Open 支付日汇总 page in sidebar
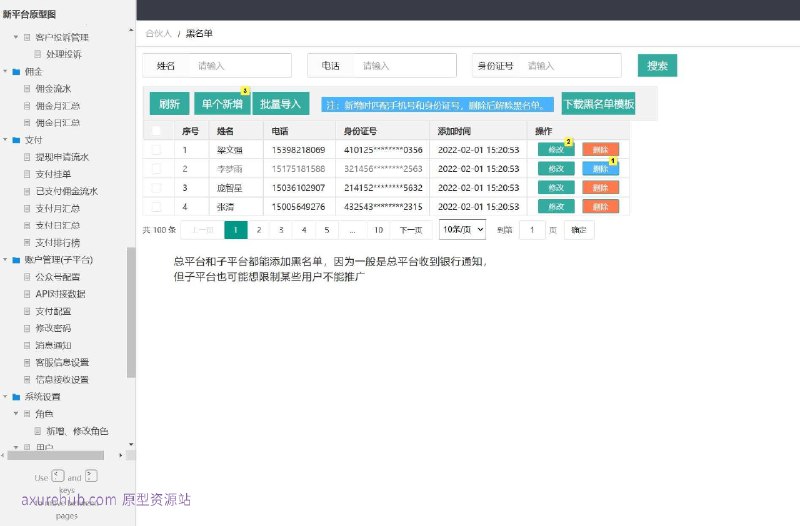Image resolution: width=800 pixels, height=526 pixels. 58,225
